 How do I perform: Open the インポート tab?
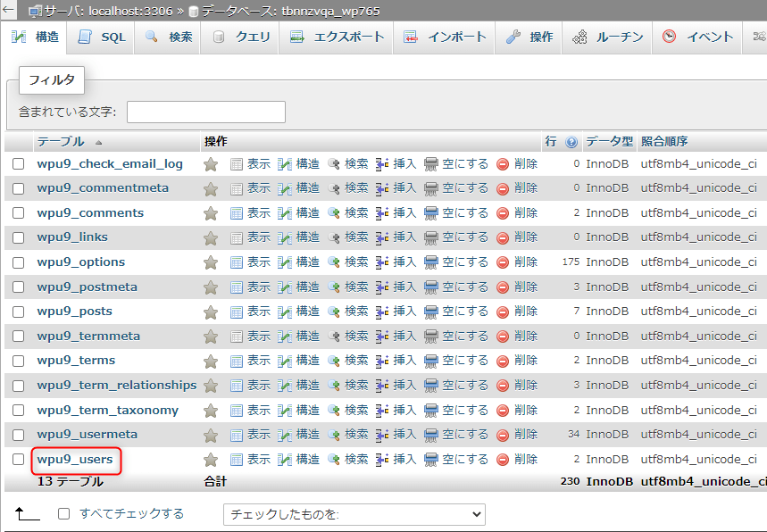click(x=445, y=37)
